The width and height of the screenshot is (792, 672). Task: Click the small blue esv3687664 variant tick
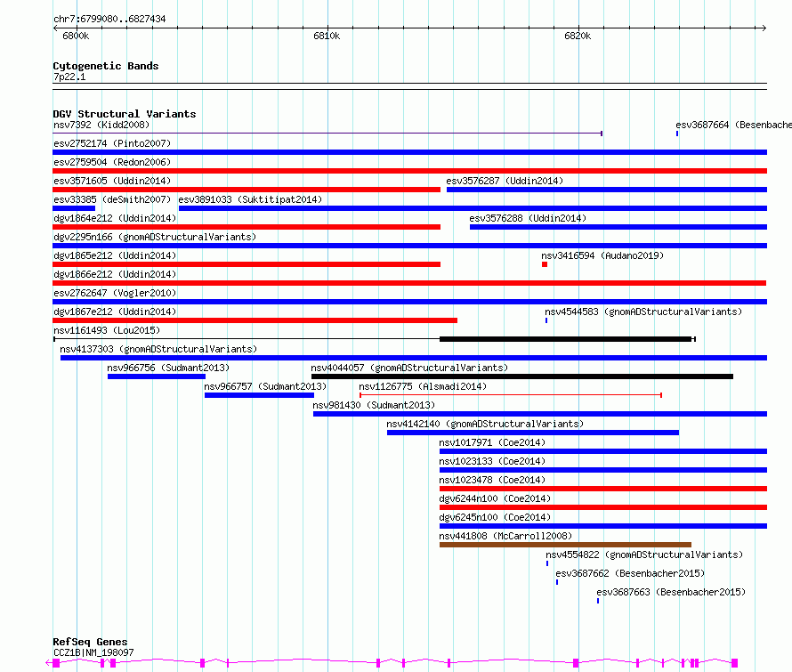[677, 134]
